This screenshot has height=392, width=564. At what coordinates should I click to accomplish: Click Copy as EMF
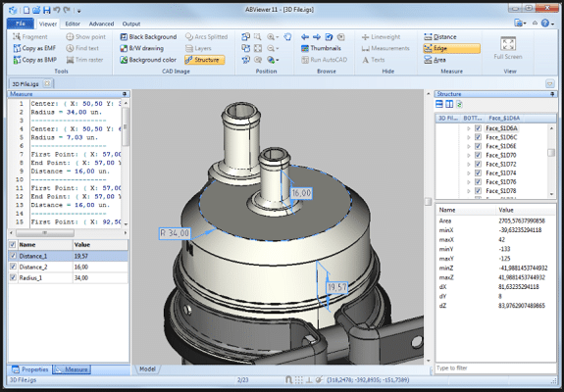(34, 48)
